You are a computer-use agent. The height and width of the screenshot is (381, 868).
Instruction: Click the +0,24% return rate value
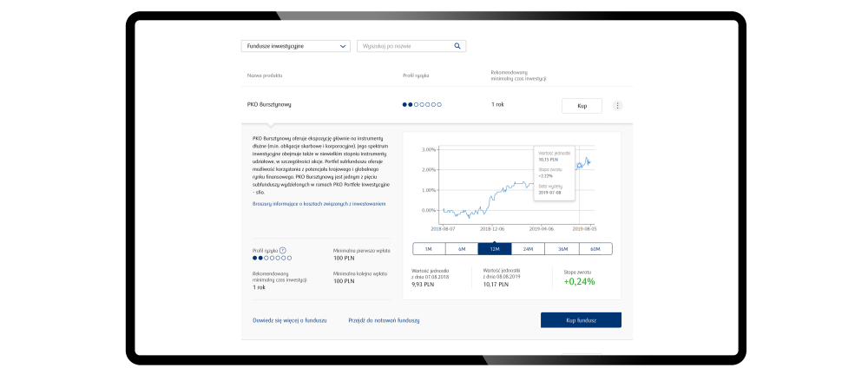click(579, 281)
